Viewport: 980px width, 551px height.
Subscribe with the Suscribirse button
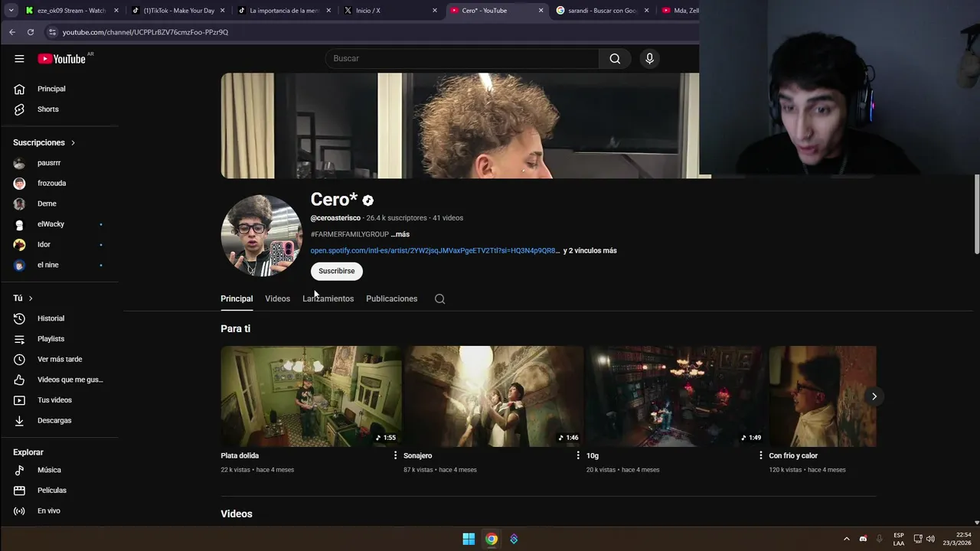pos(337,271)
